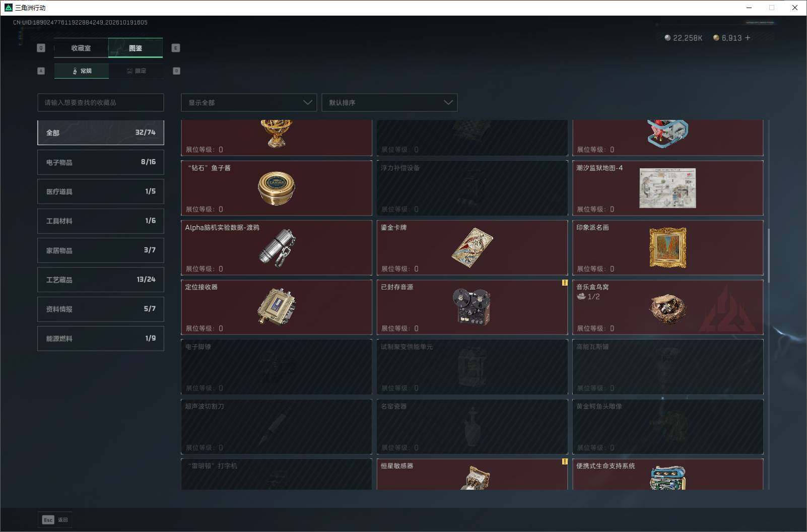
Task: Open the 印象派名画 painting thumbnail
Action: click(x=667, y=247)
